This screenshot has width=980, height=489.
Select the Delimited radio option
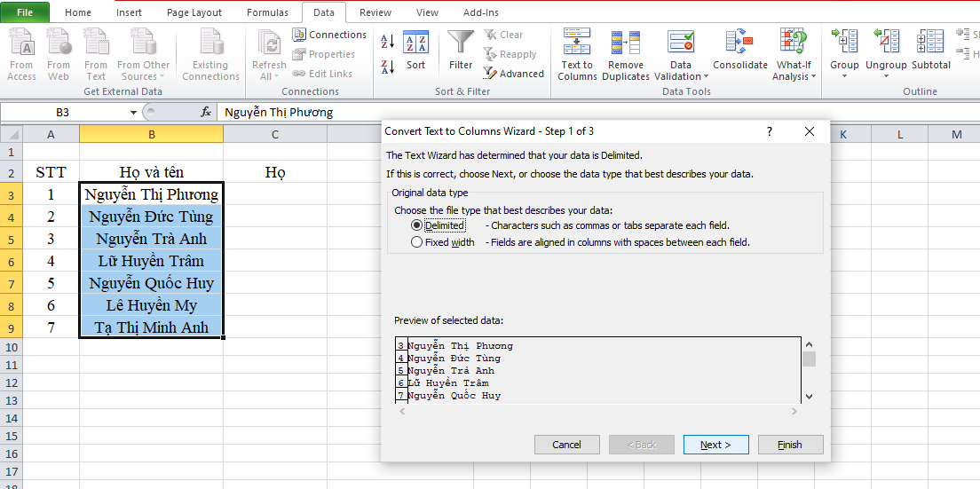point(417,225)
